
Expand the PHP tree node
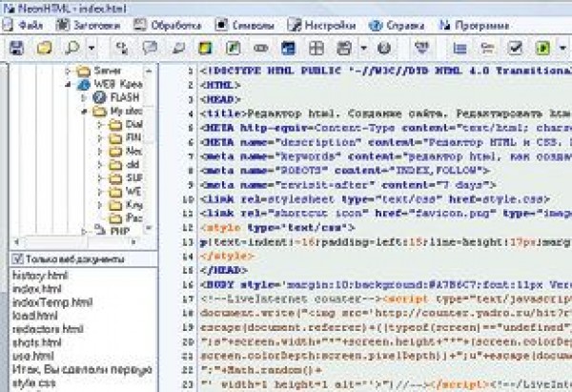pos(84,231)
